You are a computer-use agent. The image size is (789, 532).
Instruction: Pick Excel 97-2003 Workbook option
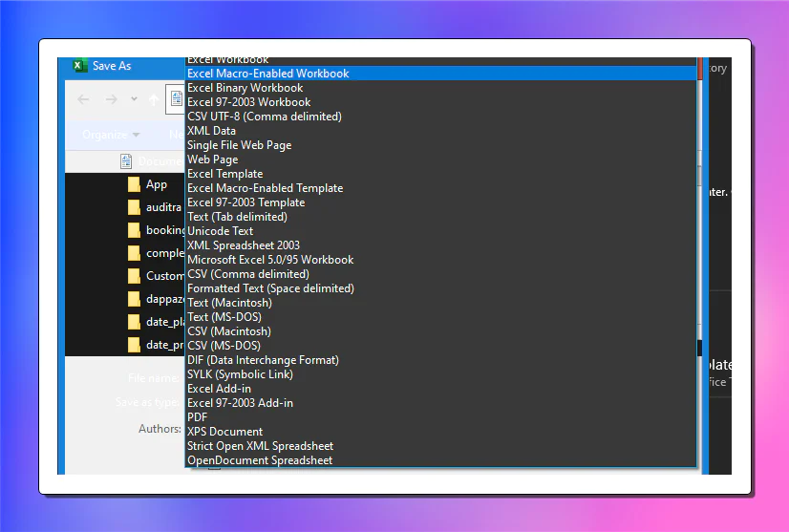(440, 102)
